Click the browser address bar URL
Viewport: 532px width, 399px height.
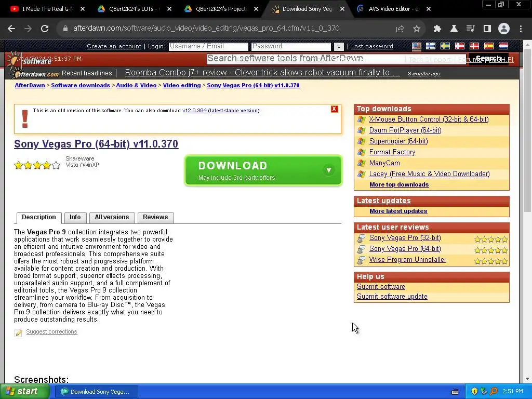(x=206, y=29)
